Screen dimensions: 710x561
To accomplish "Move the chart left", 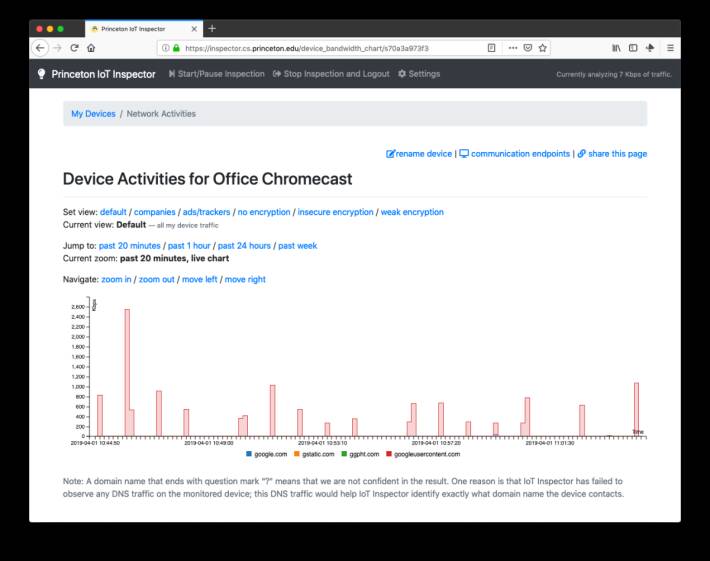I will (x=200, y=279).
